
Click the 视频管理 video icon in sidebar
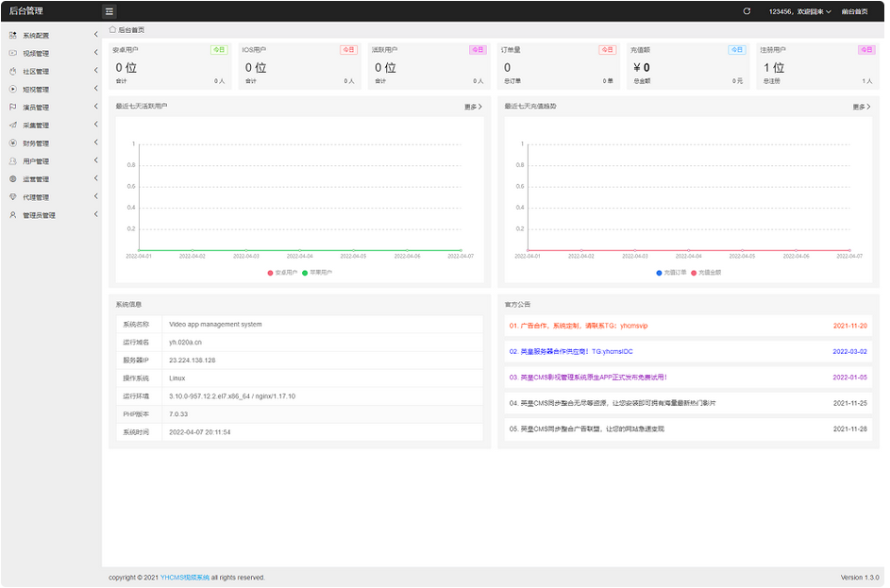[x=13, y=54]
